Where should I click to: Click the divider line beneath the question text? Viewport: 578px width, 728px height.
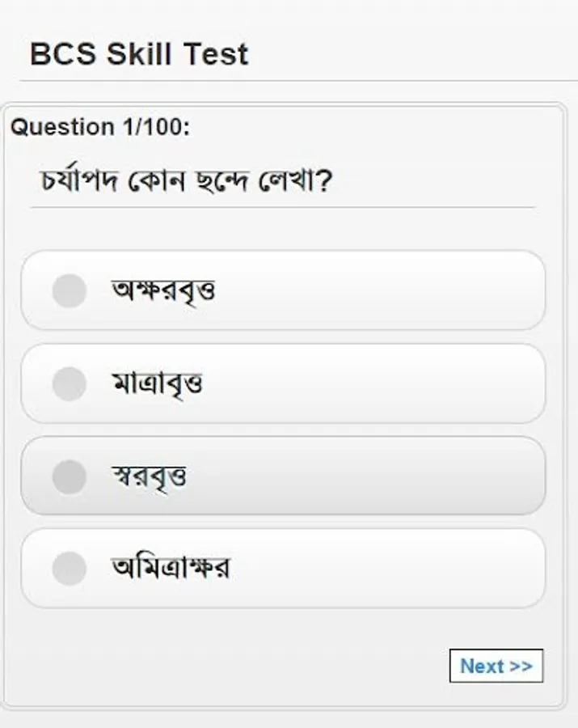click(283, 207)
